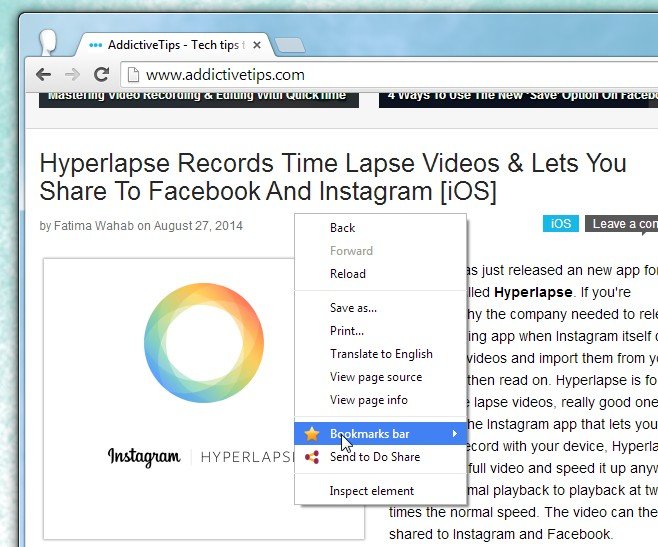Viewport: 658px width, 547px height.
Task: Open the 4 Ways To Use Save featured post
Action: coord(518,99)
